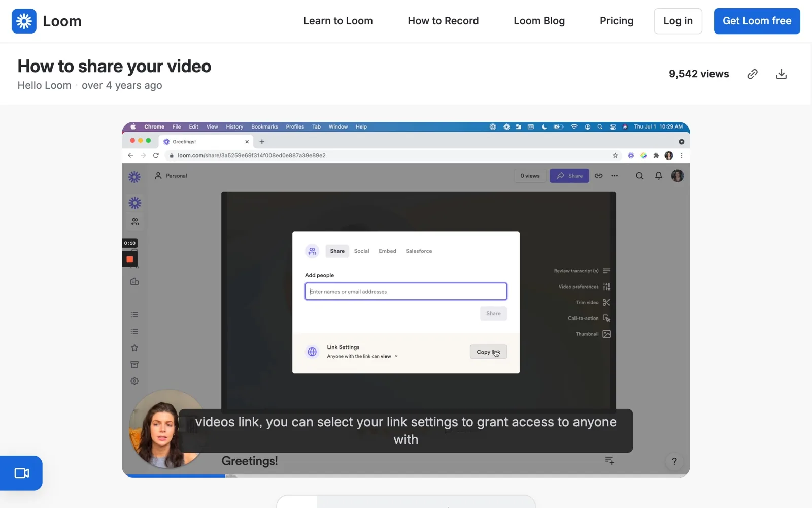Click the 0 views counter
Screen dimensions: 812x508
pos(530,176)
